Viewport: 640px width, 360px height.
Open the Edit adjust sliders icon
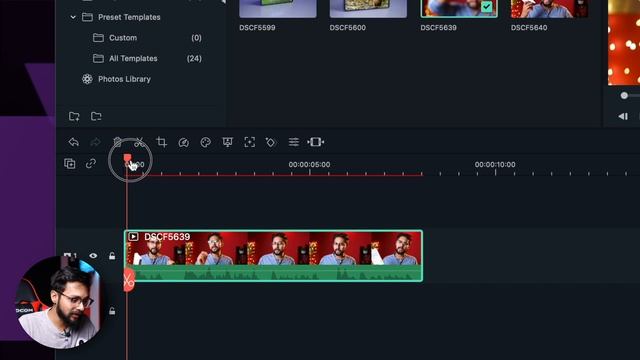click(x=293, y=142)
